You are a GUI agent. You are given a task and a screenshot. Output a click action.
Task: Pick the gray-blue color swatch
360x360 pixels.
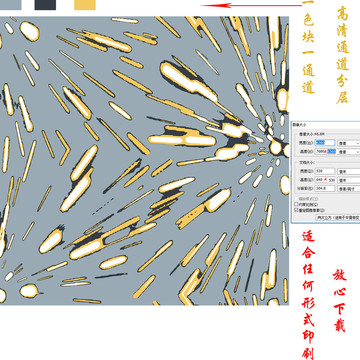(x=10, y=4)
